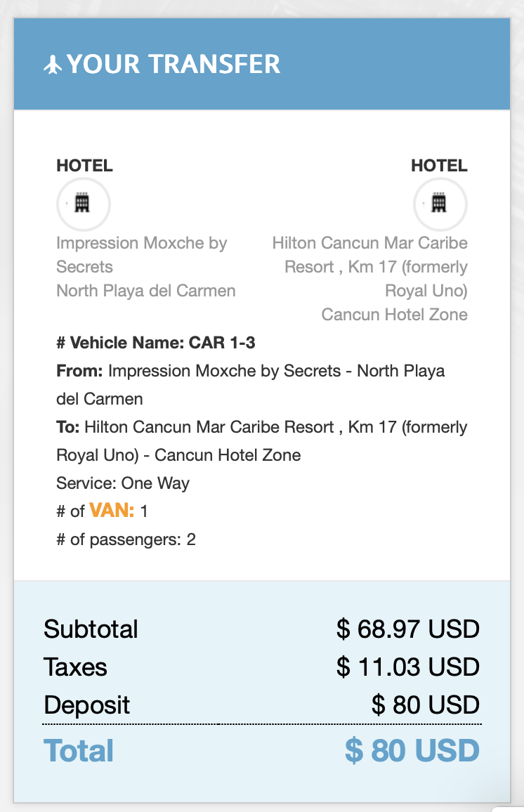This screenshot has width=524, height=812.
Task: Click the Cancun Hotel Zone label
Action: 395,315
